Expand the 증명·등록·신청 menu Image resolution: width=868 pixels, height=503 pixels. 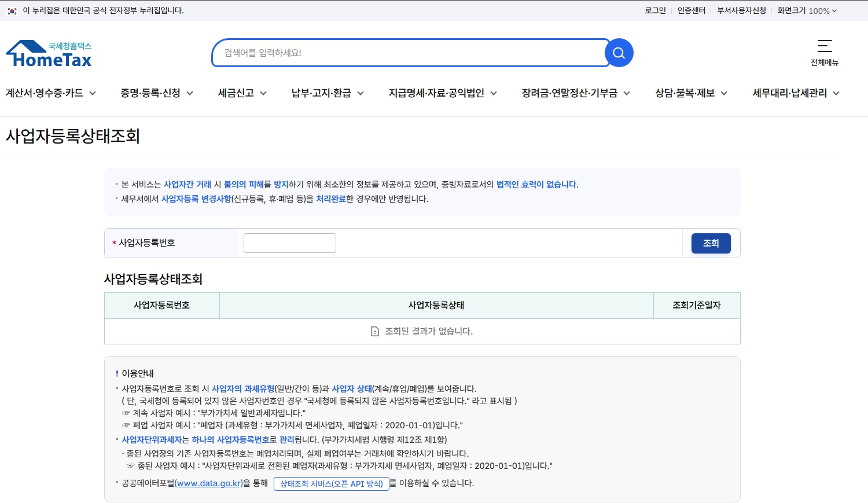pyautogui.click(x=156, y=93)
